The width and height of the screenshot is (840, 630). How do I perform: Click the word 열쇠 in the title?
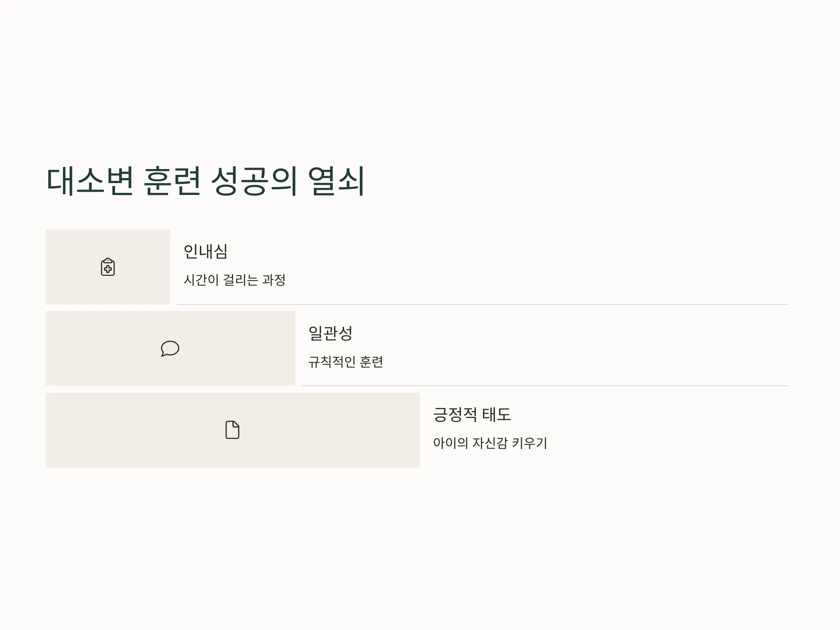tap(336, 181)
